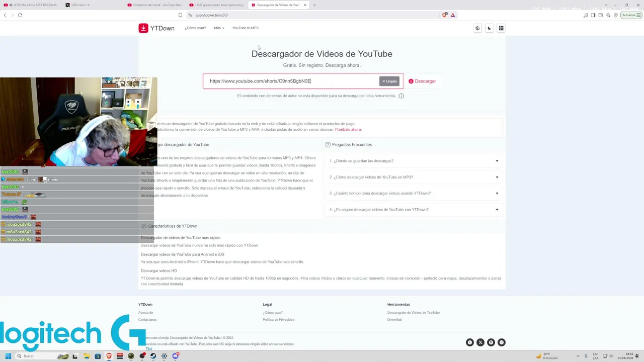The height and width of the screenshot is (362, 644).
Task: Toggle dark mode with the moon icon
Action: (x=489, y=28)
